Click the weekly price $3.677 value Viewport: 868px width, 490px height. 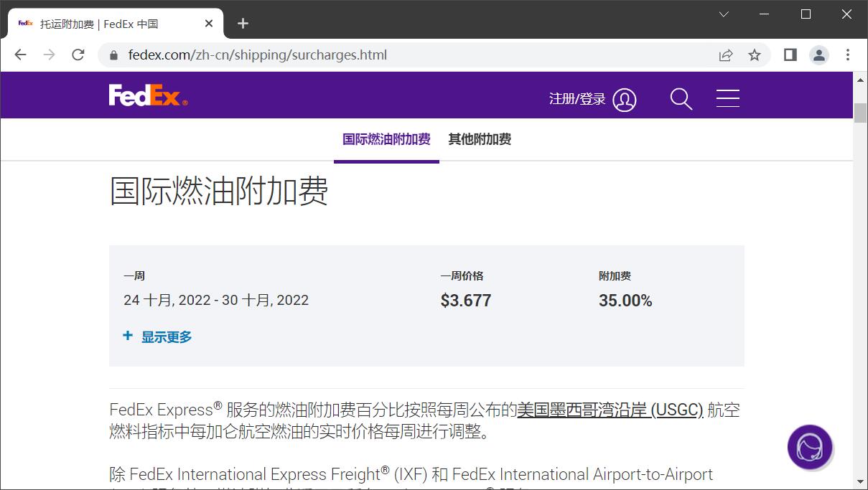[466, 301]
